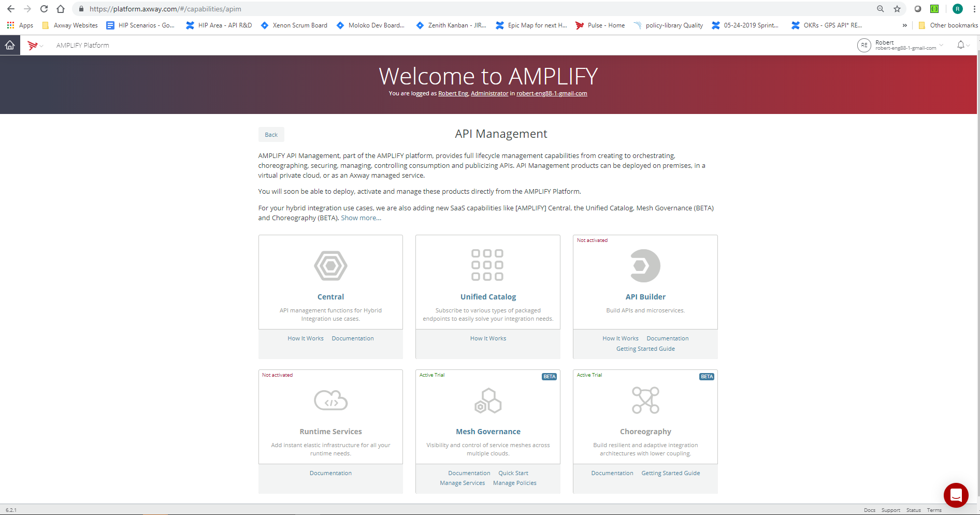The image size is (980, 515).
Task: Open the notifications bell
Action: (x=961, y=45)
